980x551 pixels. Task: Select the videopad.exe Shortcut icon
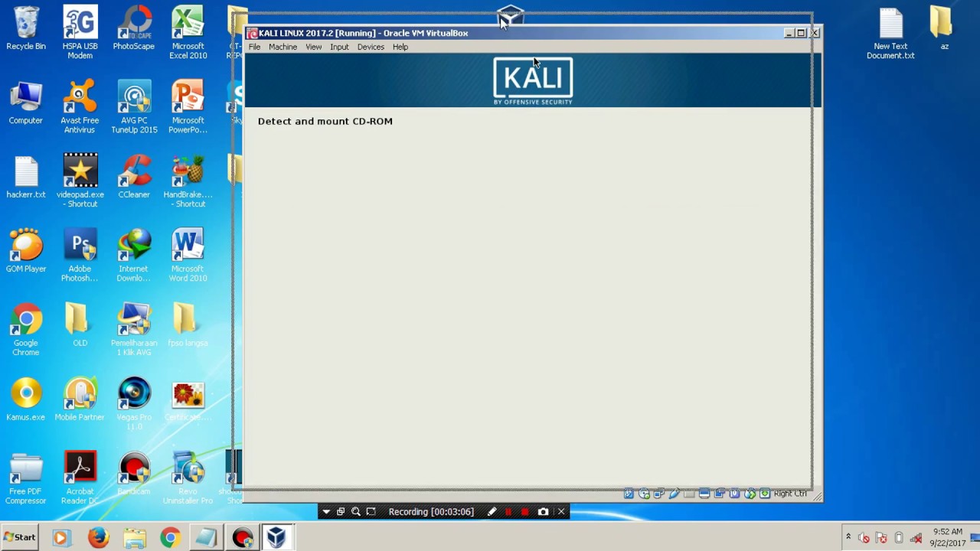[x=80, y=181]
